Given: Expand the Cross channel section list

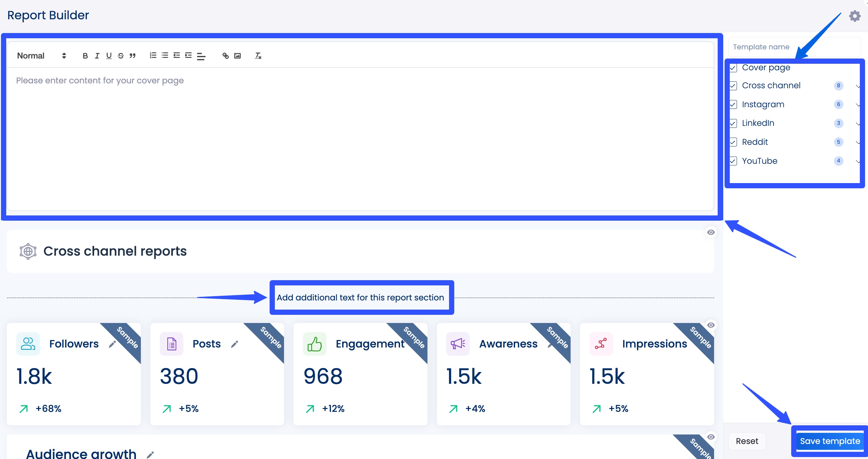Looking at the screenshot, I should (x=858, y=86).
